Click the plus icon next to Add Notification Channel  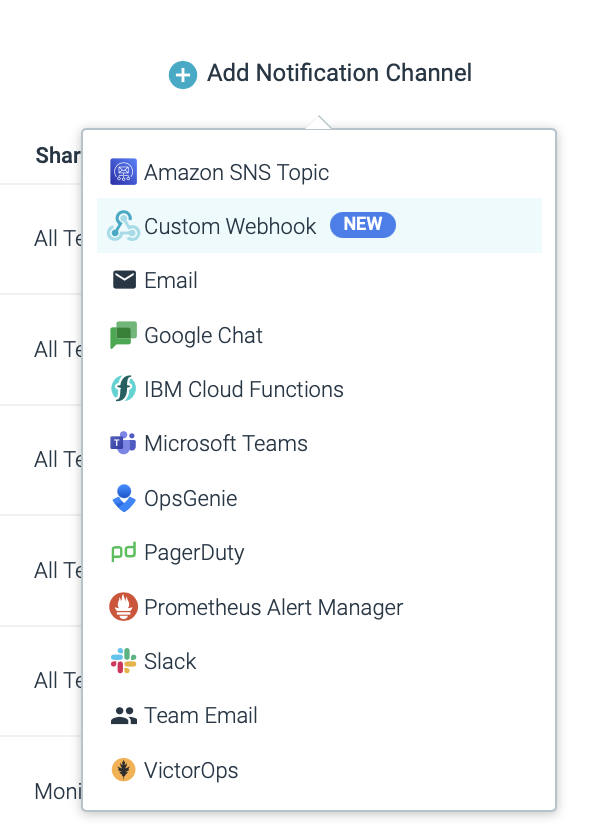182,73
